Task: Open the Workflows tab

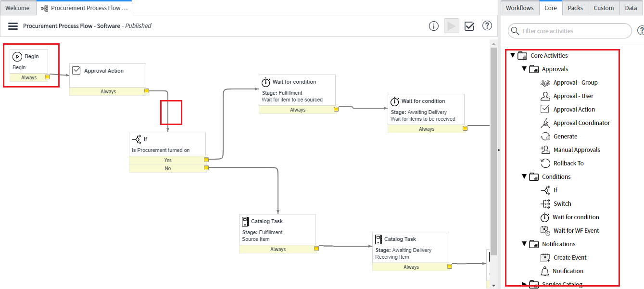Action: (x=519, y=8)
